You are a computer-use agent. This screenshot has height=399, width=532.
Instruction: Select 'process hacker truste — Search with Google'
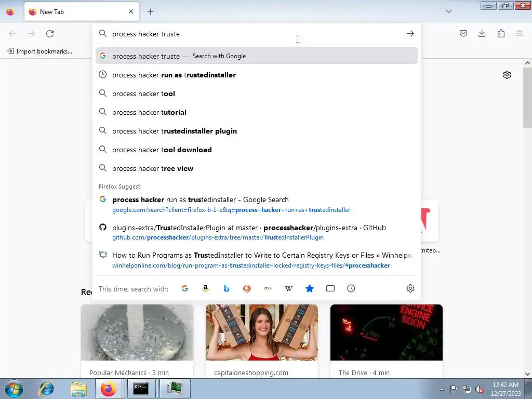click(257, 56)
